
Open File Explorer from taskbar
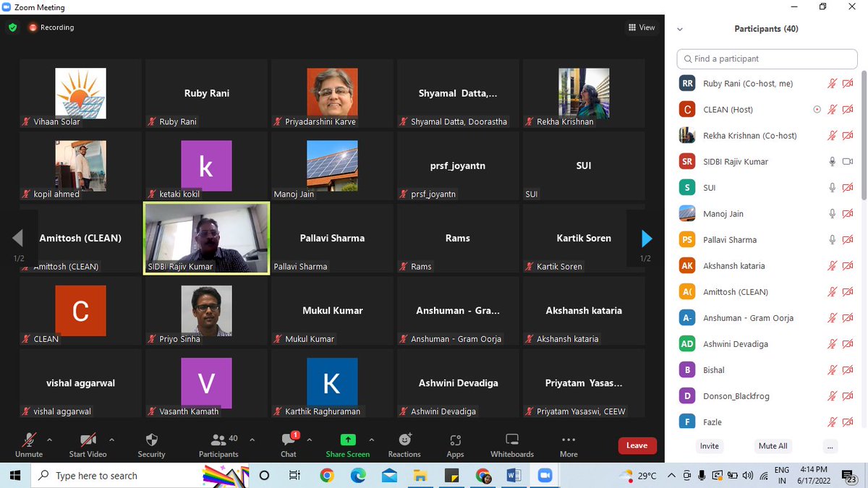tap(420, 476)
